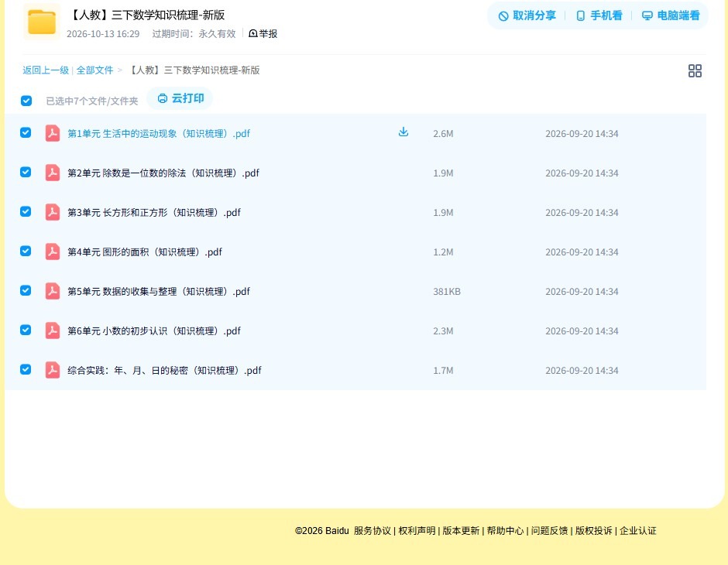Open 全部文件 breadcrumb link
This screenshot has height=565, width=728.
click(94, 70)
